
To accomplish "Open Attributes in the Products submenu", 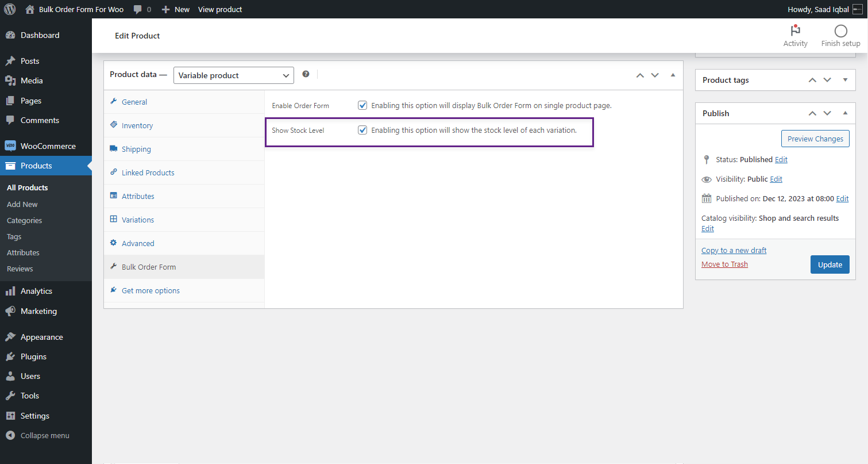I will (23, 252).
